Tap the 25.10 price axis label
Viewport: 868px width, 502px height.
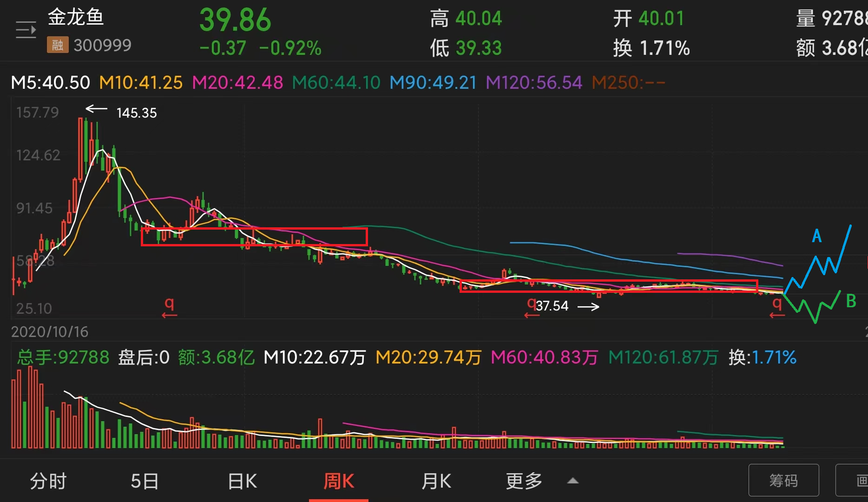click(34, 309)
